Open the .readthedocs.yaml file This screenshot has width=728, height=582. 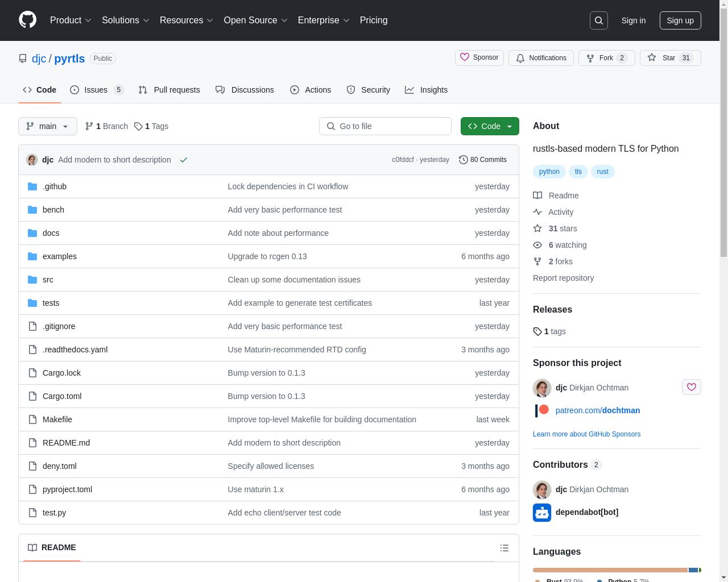[x=75, y=350]
